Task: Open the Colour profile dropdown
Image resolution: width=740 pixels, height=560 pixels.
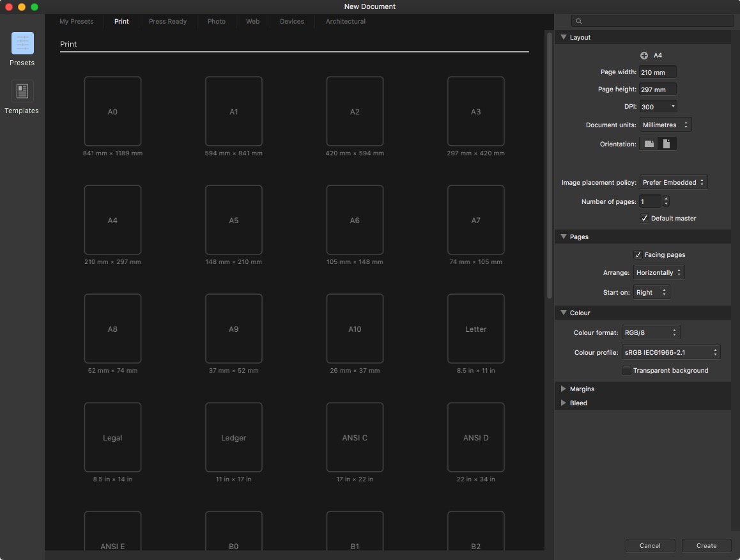Action: coord(671,352)
